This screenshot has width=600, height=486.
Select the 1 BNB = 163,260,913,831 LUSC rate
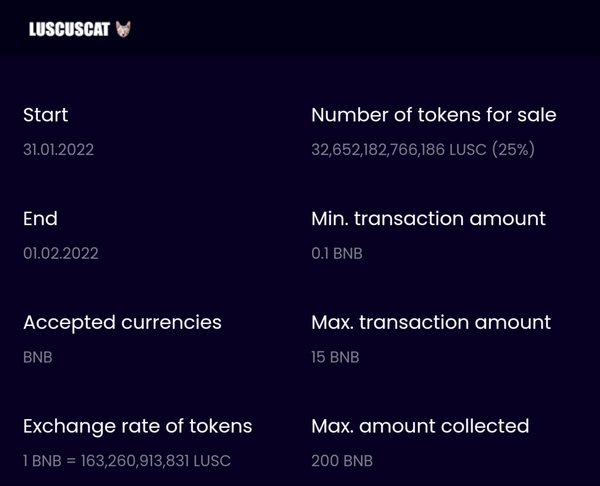127,461
